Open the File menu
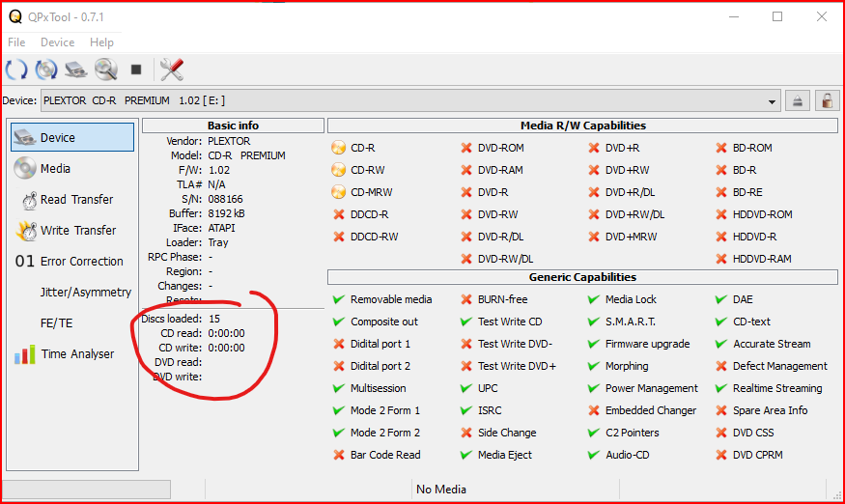 click(x=16, y=42)
